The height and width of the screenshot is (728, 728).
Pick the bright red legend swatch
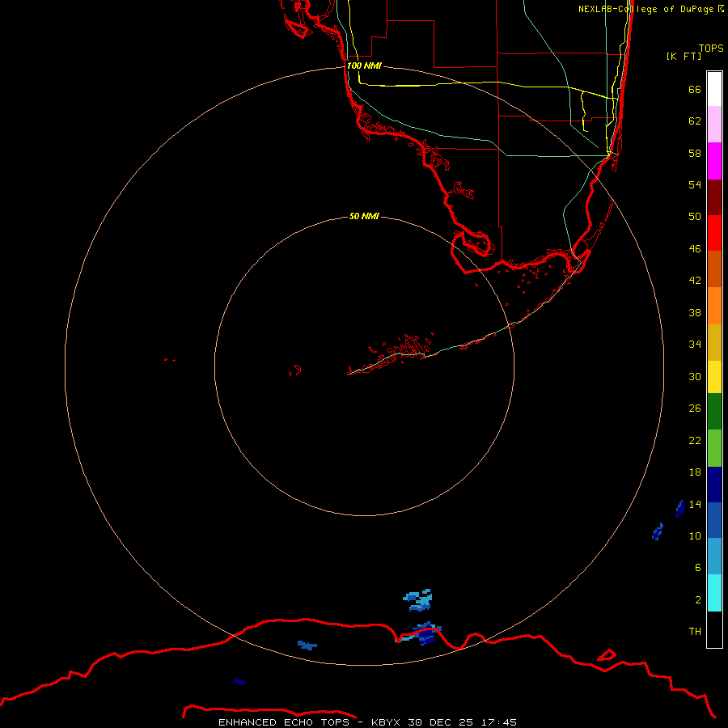(x=714, y=233)
